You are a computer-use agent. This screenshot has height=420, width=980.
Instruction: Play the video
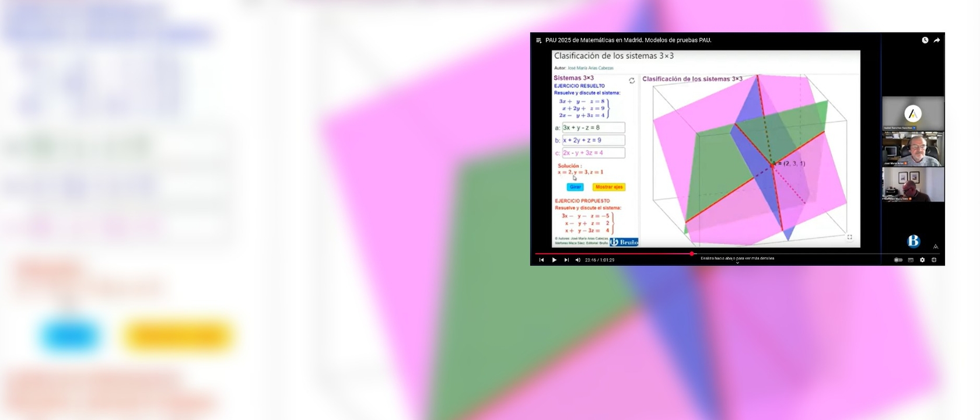tap(554, 260)
